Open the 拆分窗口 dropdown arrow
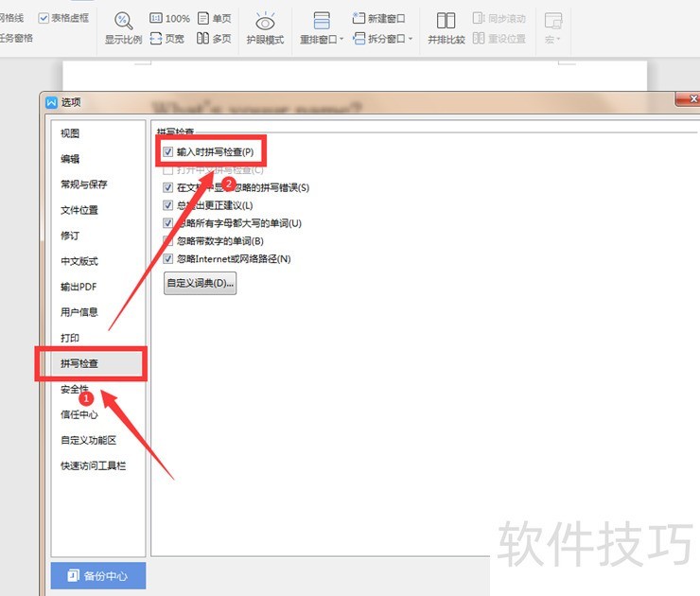The image size is (700, 596). 411,39
